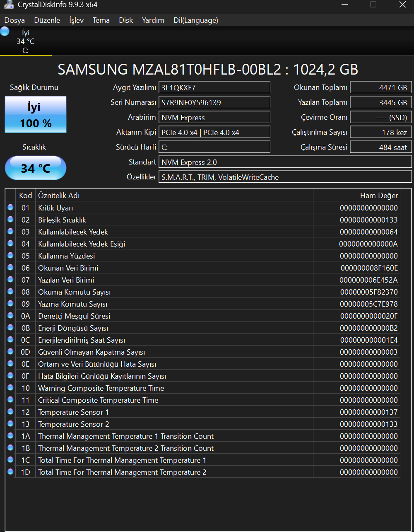
Task: Click the status orb for Yazılan Veri Birimi
Action: (x=10, y=279)
